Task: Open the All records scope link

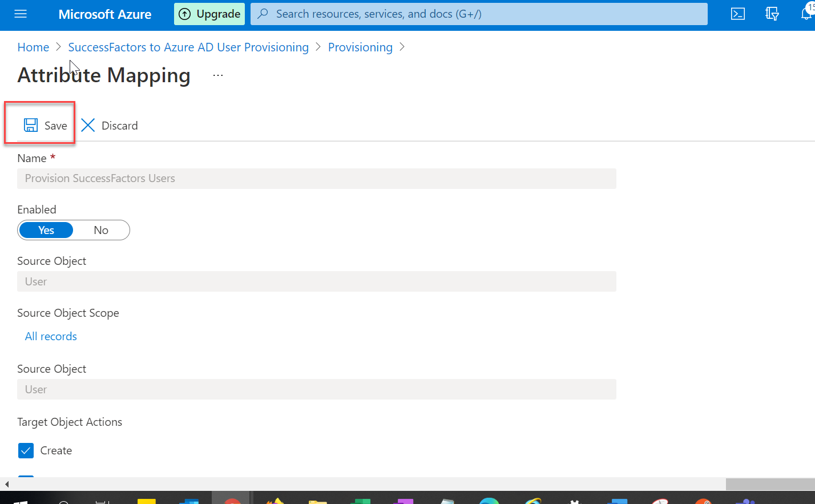Action: 51,336
